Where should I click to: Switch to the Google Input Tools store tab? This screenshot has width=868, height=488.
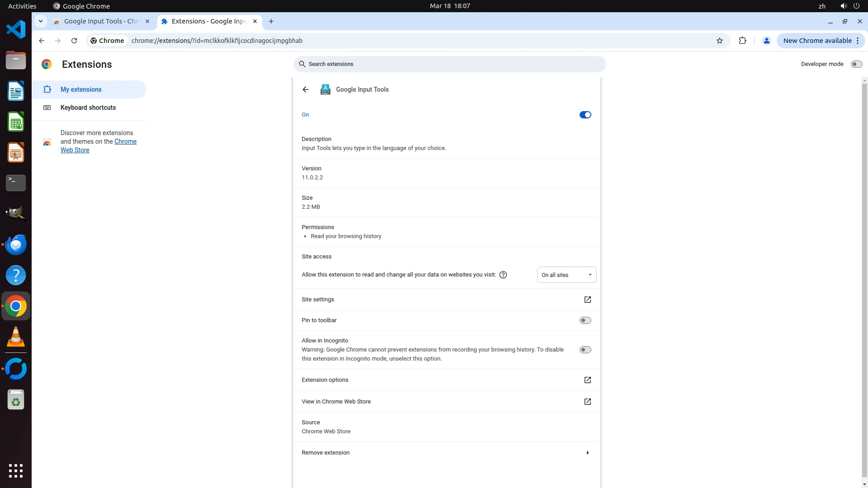(x=101, y=21)
